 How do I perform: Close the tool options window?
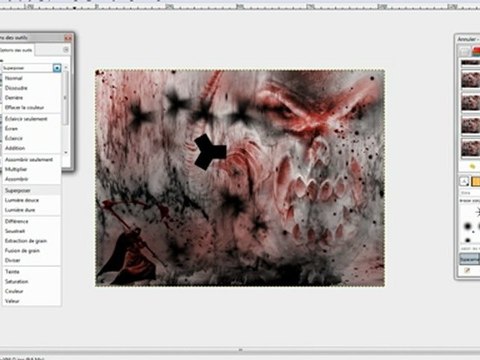tap(68, 38)
